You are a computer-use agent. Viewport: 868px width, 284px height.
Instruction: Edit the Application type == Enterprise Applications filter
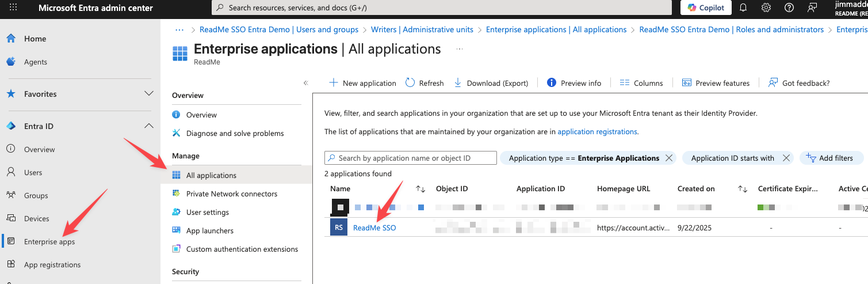(584, 158)
